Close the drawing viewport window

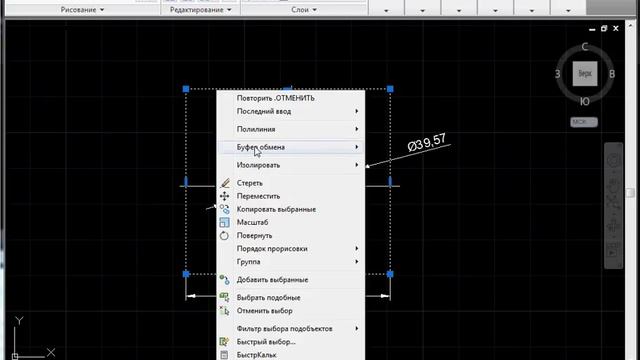(x=616, y=28)
